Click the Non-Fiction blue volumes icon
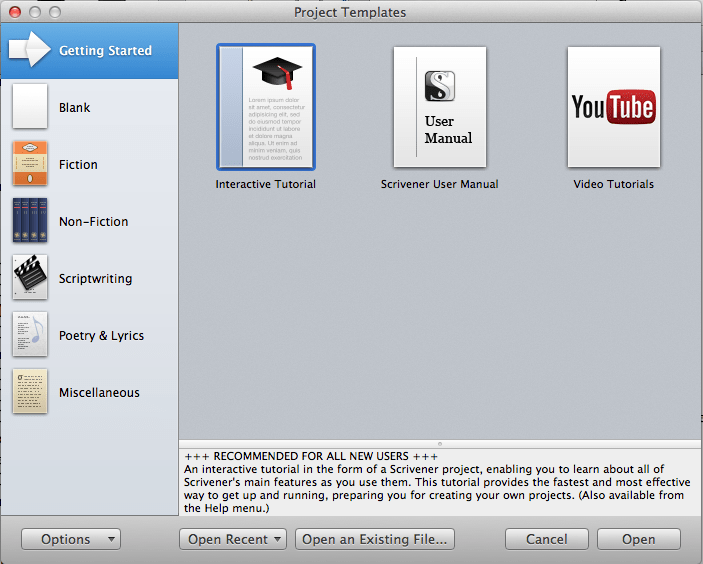The image size is (703, 564). click(30, 220)
